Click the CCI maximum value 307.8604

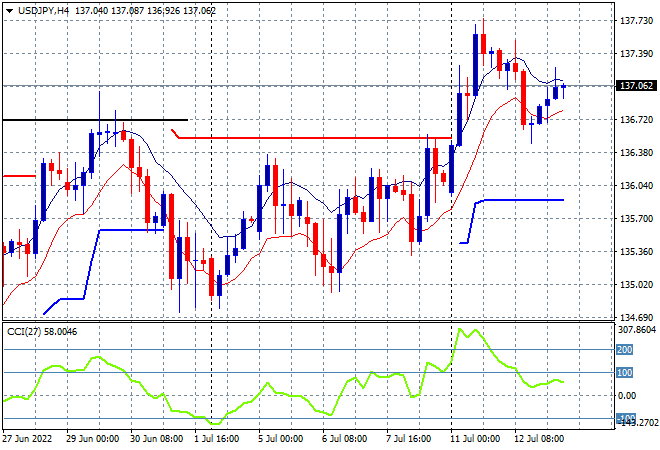coord(636,330)
